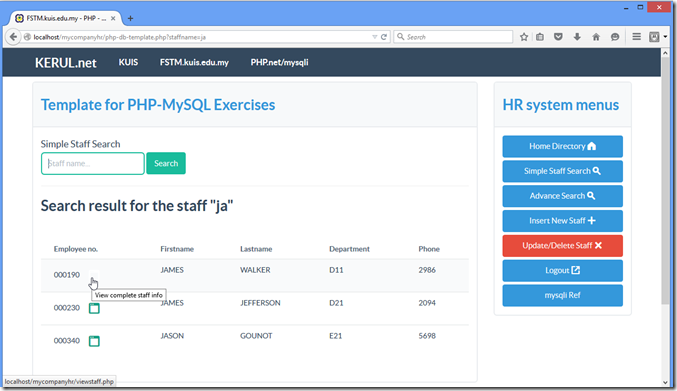Bookmark this page with the star icon
The width and height of the screenshot is (677, 391).
click(x=524, y=37)
